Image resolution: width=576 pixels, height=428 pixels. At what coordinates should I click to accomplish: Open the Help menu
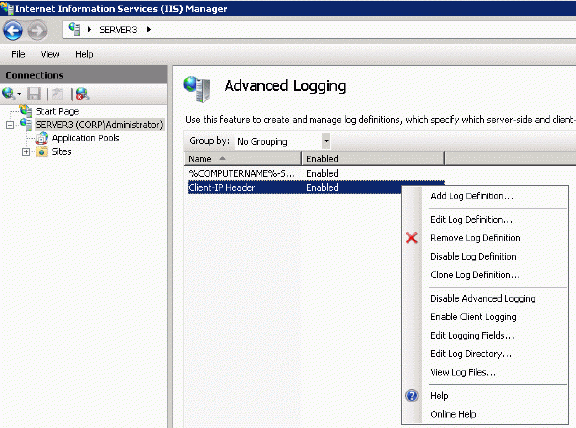click(x=84, y=54)
